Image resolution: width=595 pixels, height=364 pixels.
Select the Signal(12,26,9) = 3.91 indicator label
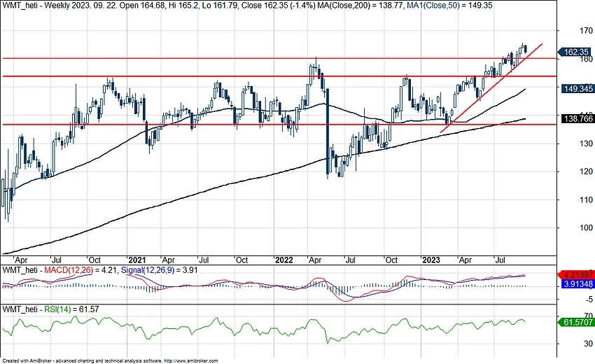click(x=160, y=270)
